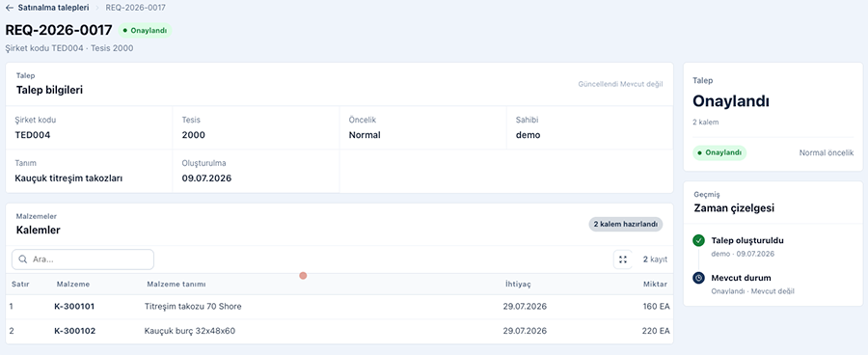Click the Talep bilgileri heading

pos(49,90)
